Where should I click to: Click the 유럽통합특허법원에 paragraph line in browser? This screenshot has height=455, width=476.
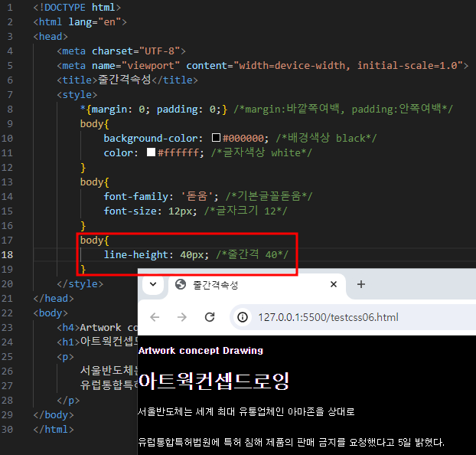pos(291,442)
